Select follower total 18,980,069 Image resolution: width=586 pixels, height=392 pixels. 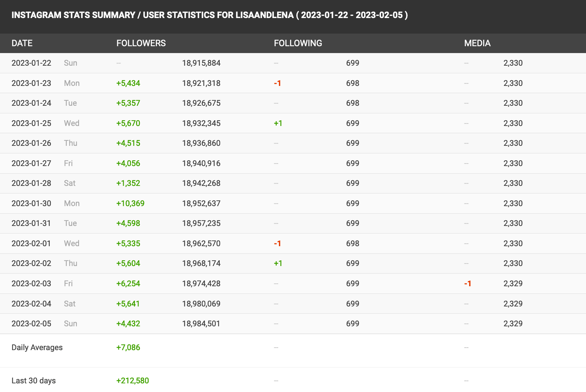point(201,304)
